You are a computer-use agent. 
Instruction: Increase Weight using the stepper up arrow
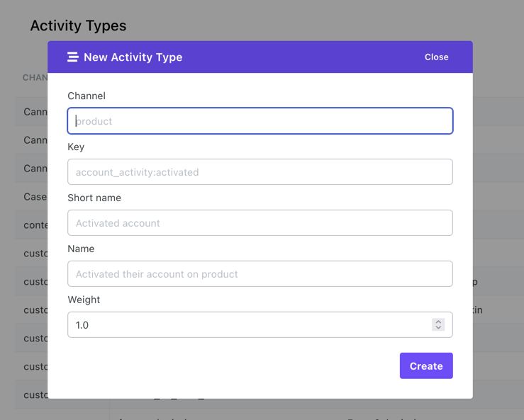[438, 322]
